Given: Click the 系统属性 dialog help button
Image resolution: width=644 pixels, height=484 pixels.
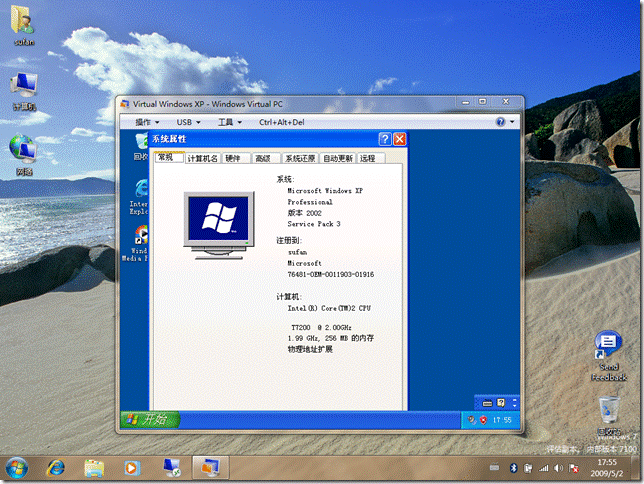Looking at the screenshot, I should (x=385, y=139).
